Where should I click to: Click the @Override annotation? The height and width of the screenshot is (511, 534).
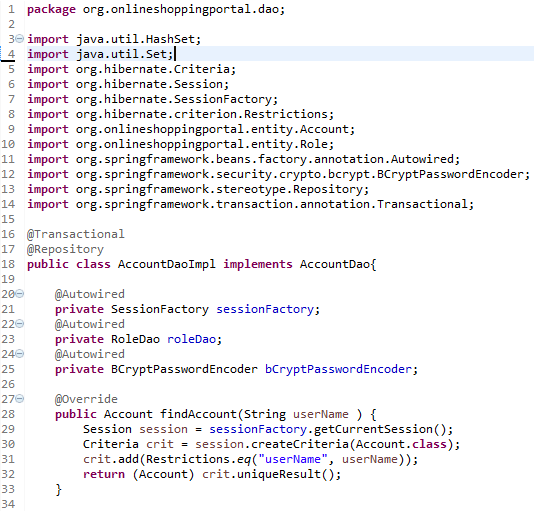click(x=87, y=399)
